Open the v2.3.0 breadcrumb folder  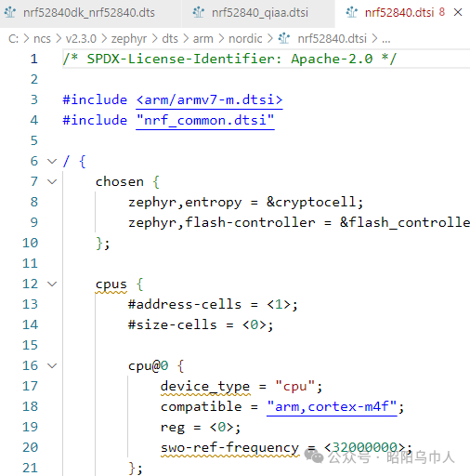(81, 39)
